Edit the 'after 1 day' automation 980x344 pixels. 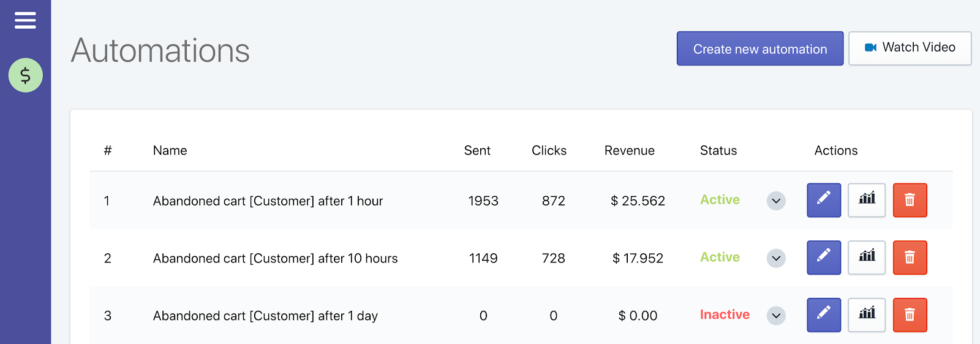click(x=824, y=315)
